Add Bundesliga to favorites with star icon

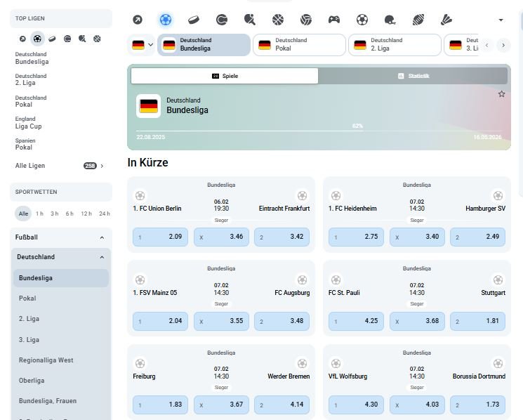pos(501,94)
